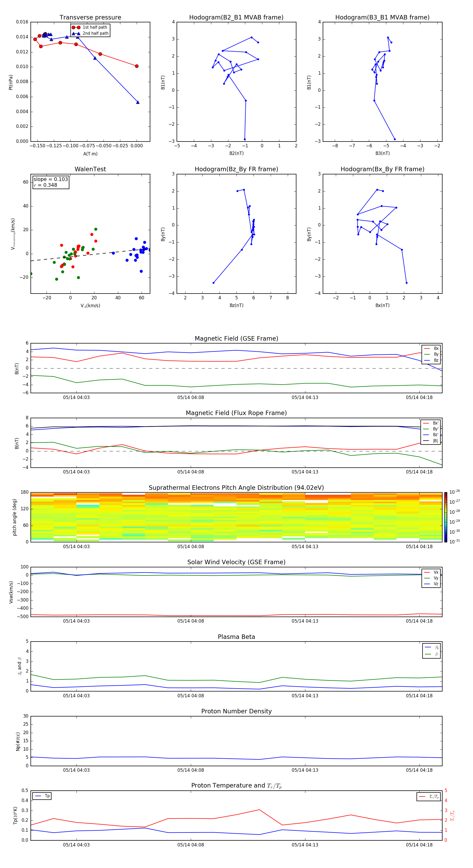Click the 'Te/Tp' legend box
This screenshot has width=473, height=868.
429,796
